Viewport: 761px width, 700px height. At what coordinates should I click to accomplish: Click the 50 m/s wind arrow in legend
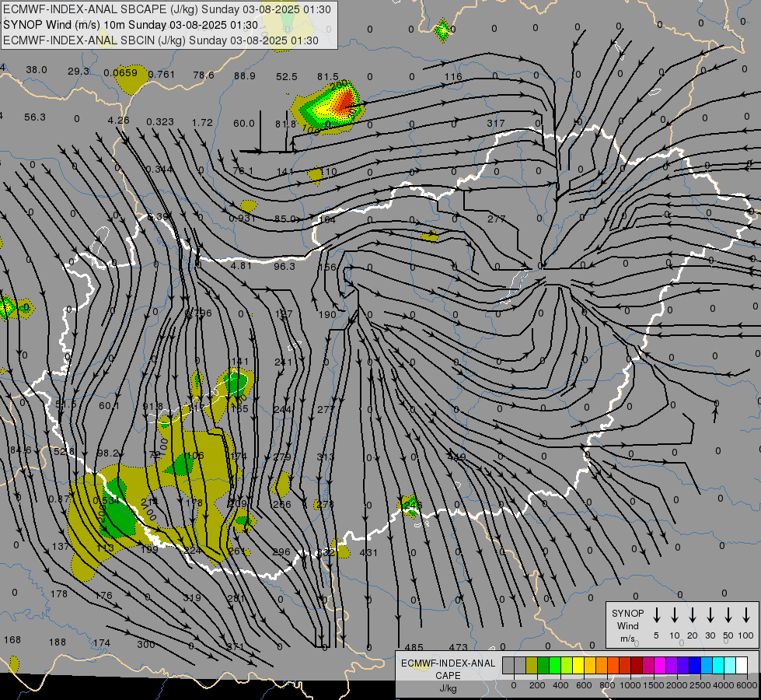[x=728, y=615]
